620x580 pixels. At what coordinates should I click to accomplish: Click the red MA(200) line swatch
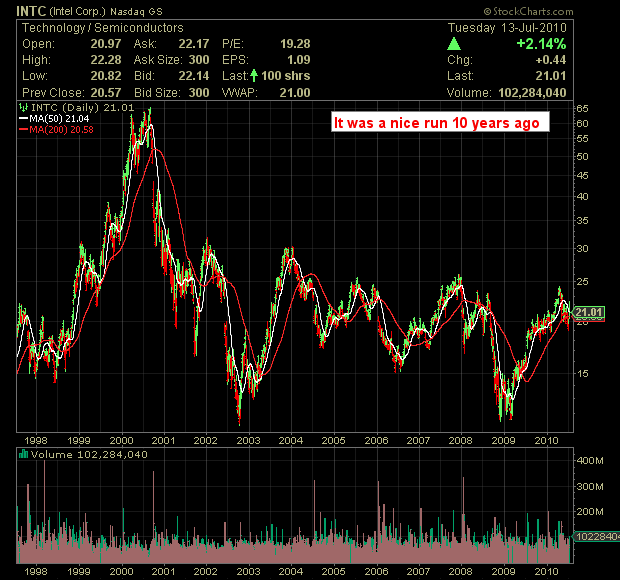[x=23, y=129]
